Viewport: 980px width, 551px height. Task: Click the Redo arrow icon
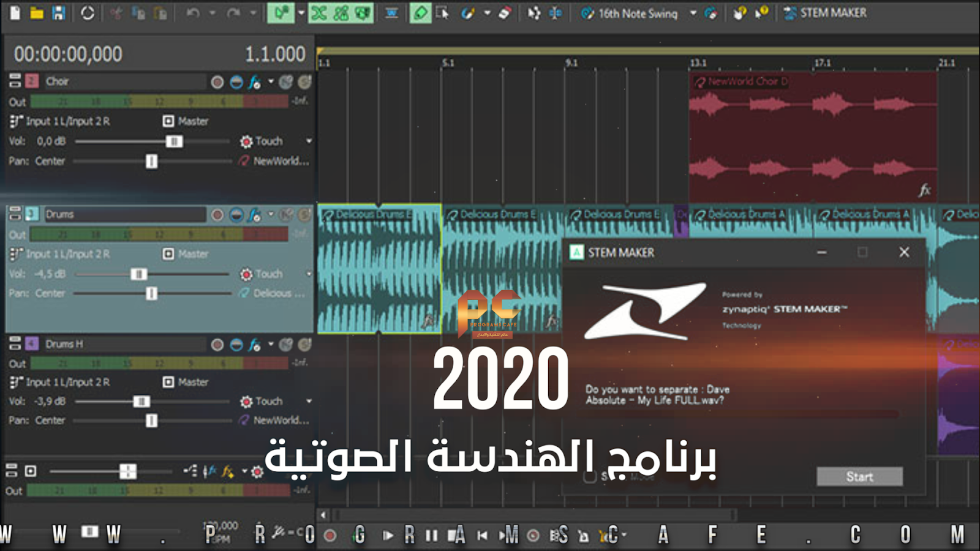(x=233, y=13)
